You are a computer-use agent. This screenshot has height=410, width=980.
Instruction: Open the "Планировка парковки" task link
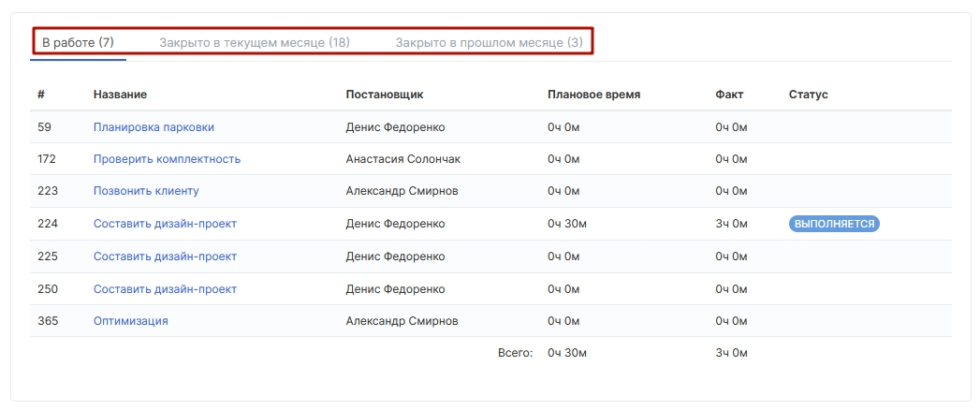(154, 127)
